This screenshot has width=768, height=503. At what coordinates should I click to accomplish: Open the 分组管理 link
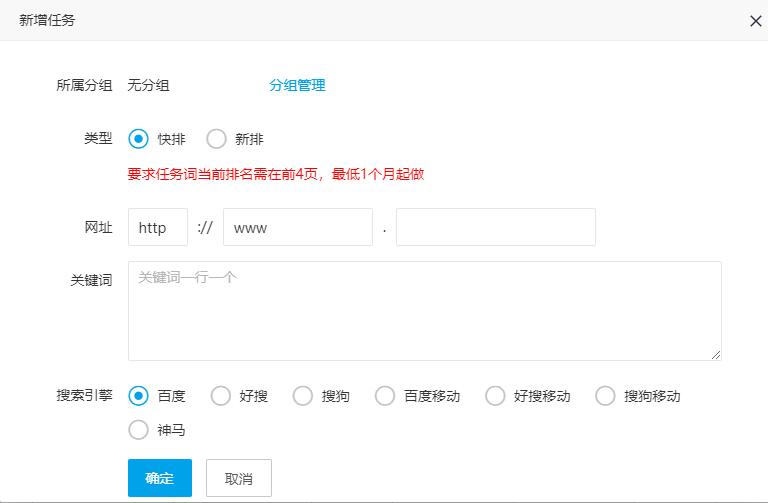tap(297, 86)
